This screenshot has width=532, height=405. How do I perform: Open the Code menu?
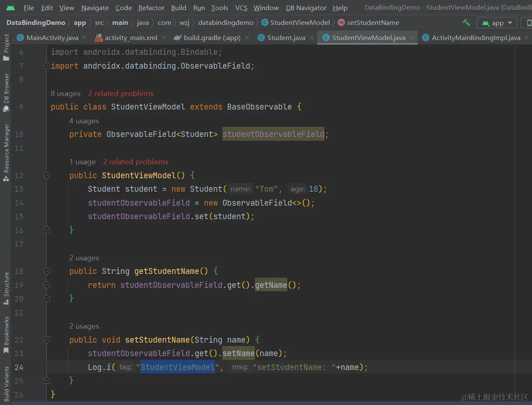click(x=124, y=8)
